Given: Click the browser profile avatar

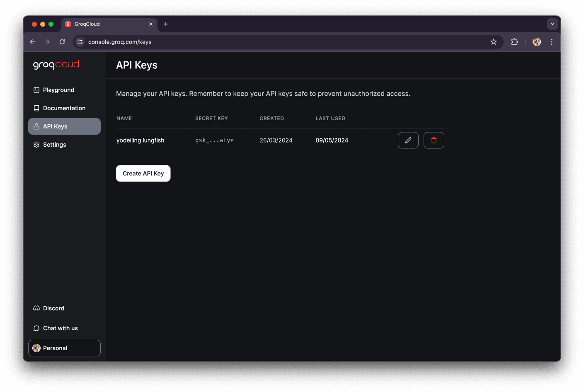Looking at the screenshot, I should (x=536, y=42).
